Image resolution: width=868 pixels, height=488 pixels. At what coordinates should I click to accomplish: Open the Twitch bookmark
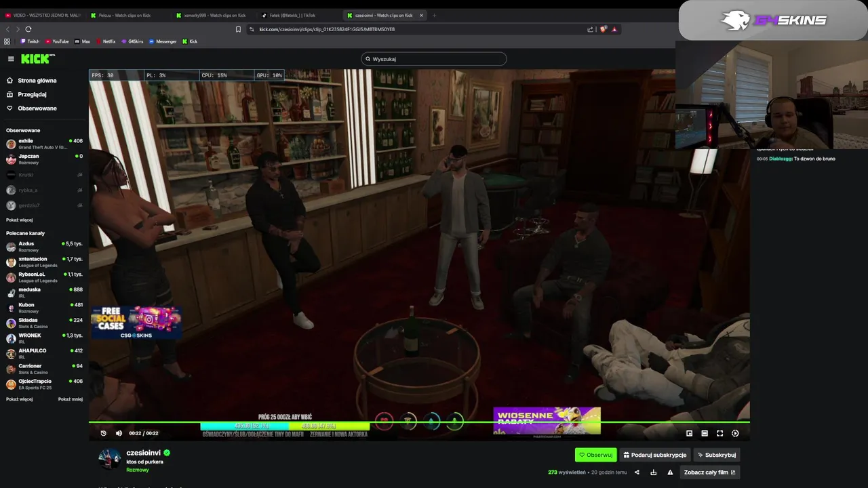point(30,41)
